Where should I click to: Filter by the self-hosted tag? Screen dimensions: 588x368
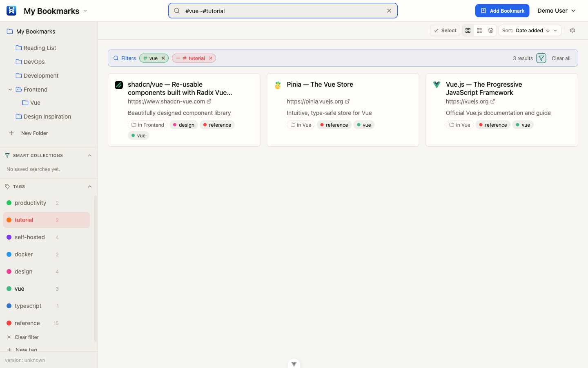click(47, 237)
